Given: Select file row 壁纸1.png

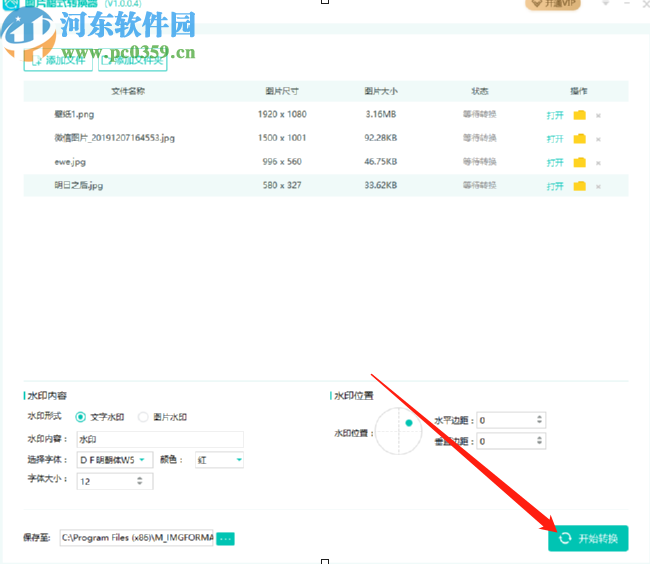Looking at the screenshot, I should 326,114.
